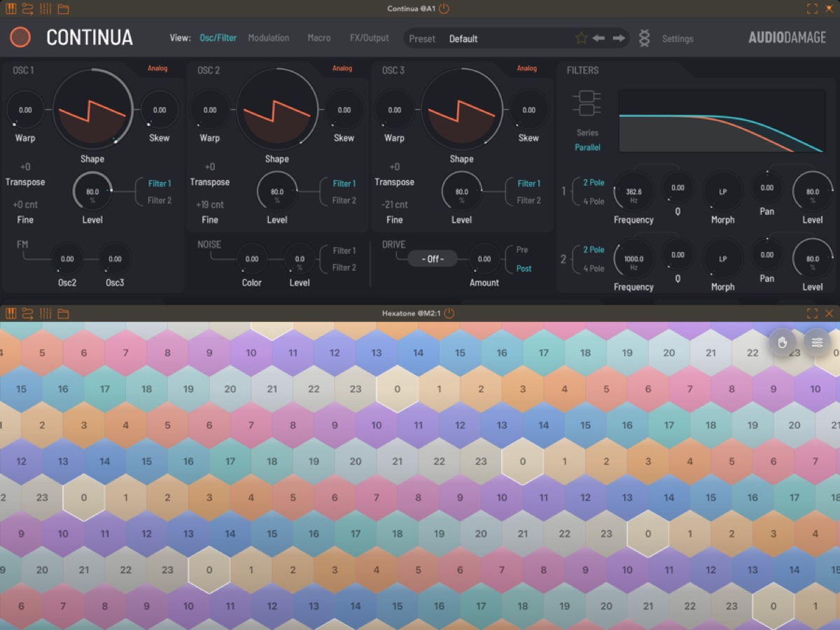The image size is (840, 630).
Task: Click the hand icon button in Hexatone
Action: click(x=783, y=342)
